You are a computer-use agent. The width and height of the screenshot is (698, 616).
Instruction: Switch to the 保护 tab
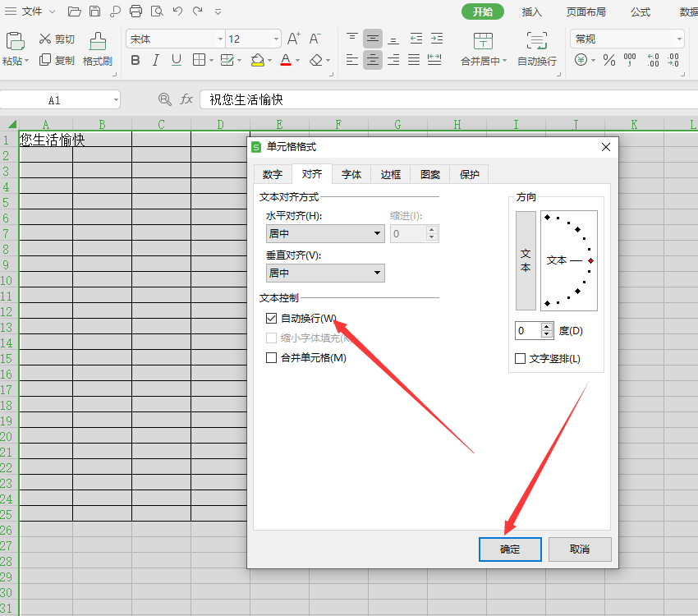[469, 174]
